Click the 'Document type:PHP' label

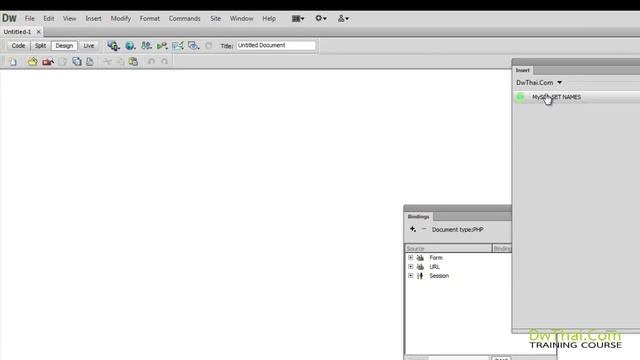pyautogui.click(x=458, y=229)
